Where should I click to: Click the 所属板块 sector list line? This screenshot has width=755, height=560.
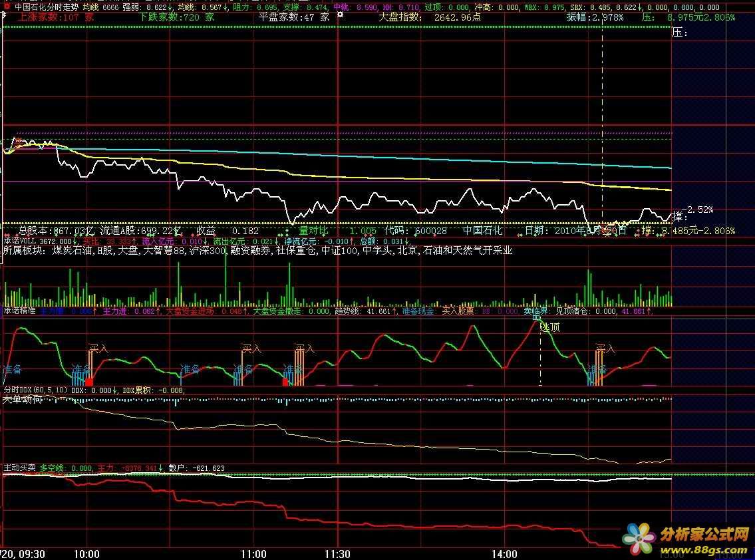[x=257, y=250]
